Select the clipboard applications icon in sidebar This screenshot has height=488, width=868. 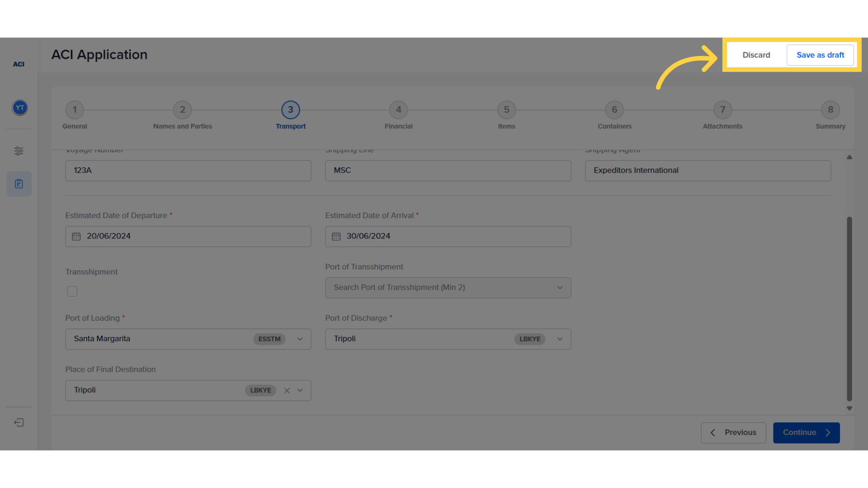coord(19,183)
